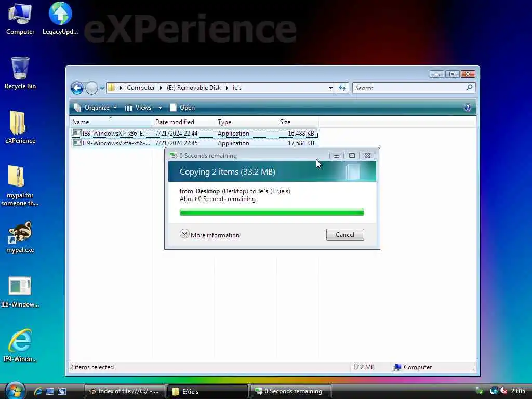The image size is (532, 399).
Task: Click the ie's breadcrumb segment
Action: click(x=237, y=88)
